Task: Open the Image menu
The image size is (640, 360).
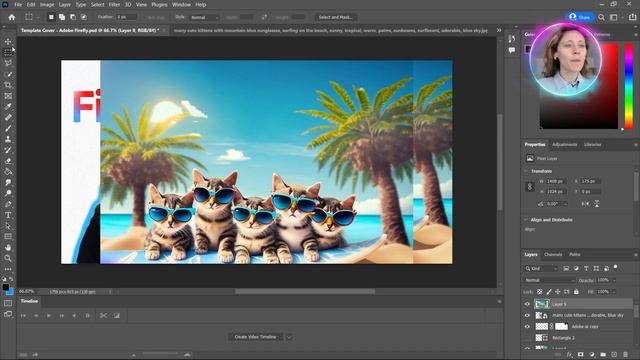Action: (47, 4)
